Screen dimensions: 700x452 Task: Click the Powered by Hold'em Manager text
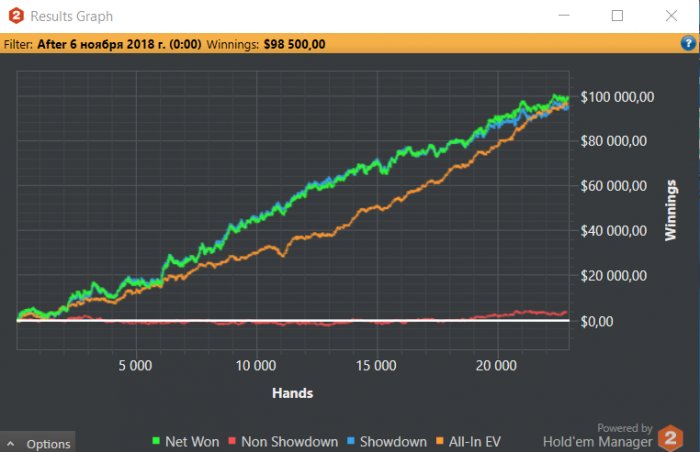pos(598,435)
